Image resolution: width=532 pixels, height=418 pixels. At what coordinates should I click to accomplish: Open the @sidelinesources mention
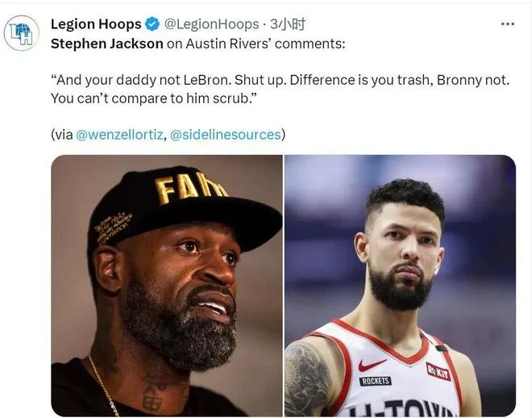[225, 135]
